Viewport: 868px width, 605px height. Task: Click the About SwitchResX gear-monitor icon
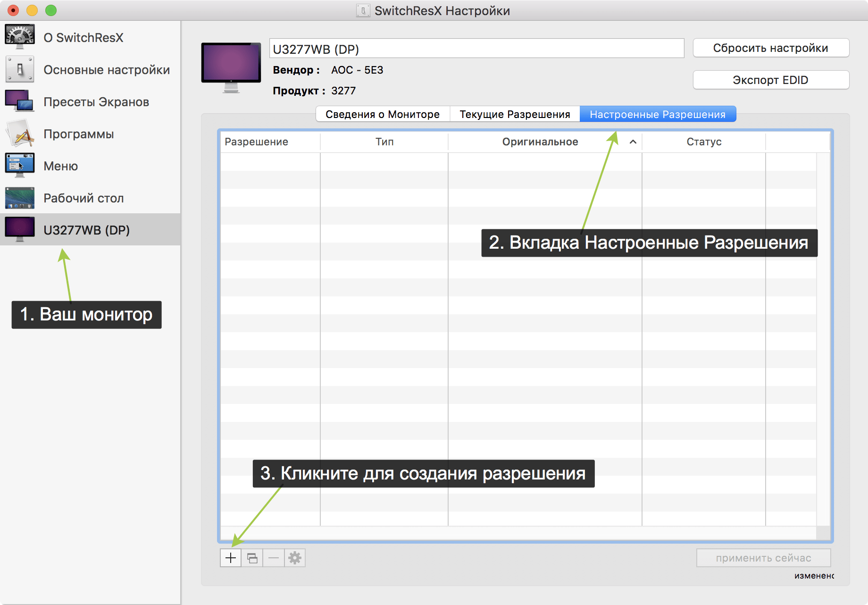(20, 37)
